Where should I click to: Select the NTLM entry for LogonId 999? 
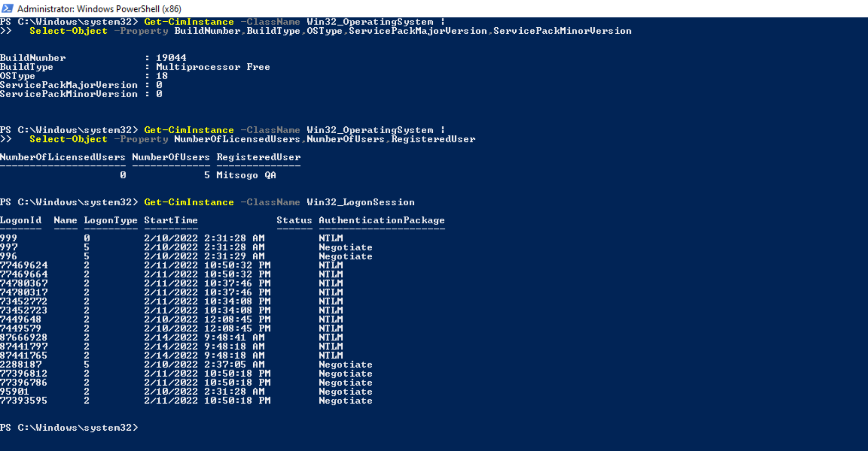pyautogui.click(x=331, y=238)
